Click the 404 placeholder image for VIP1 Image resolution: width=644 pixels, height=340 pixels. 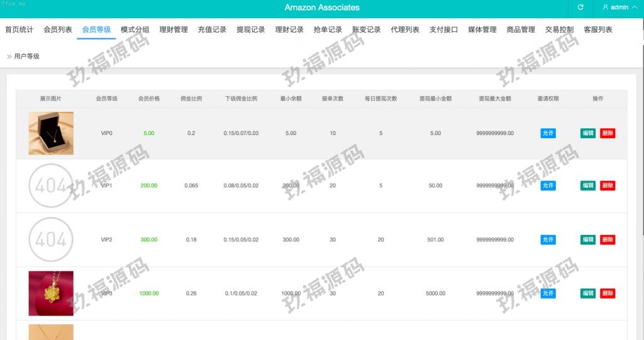[51, 185]
